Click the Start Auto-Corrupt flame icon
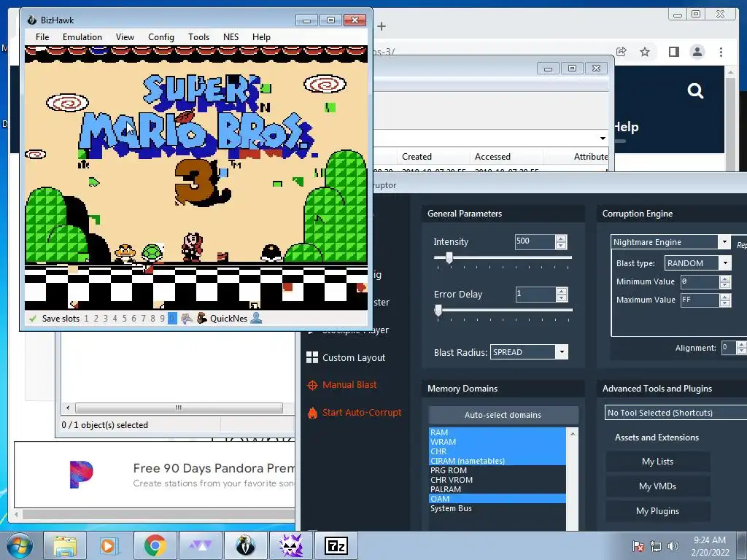The width and height of the screenshot is (747, 560). [x=312, y=413]
